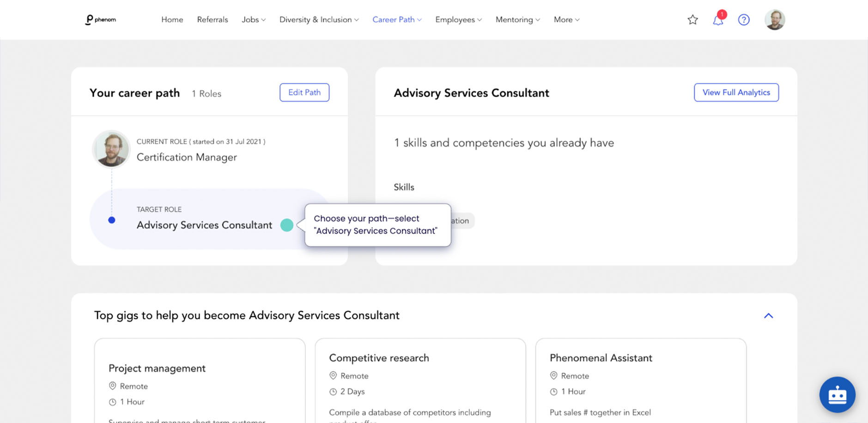Open the More dropdown menu
The width and height of the screenshot is (868, 423).
[x=566, y=19]
